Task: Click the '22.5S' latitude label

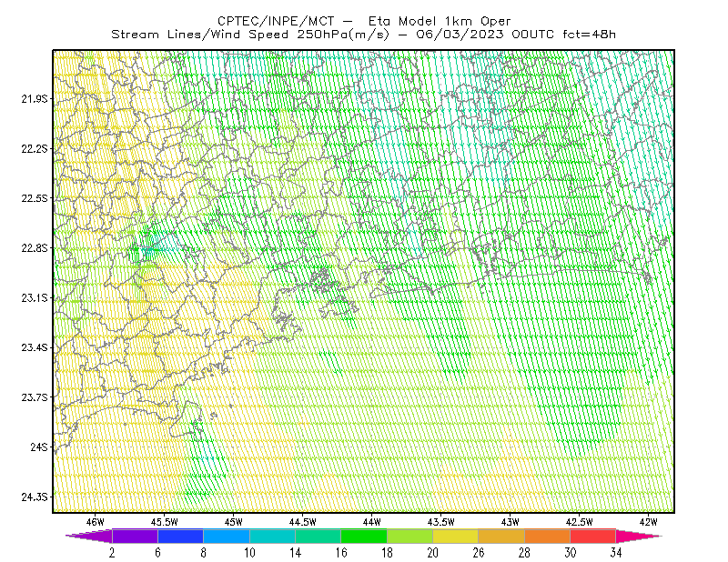Action: point(35,198)
